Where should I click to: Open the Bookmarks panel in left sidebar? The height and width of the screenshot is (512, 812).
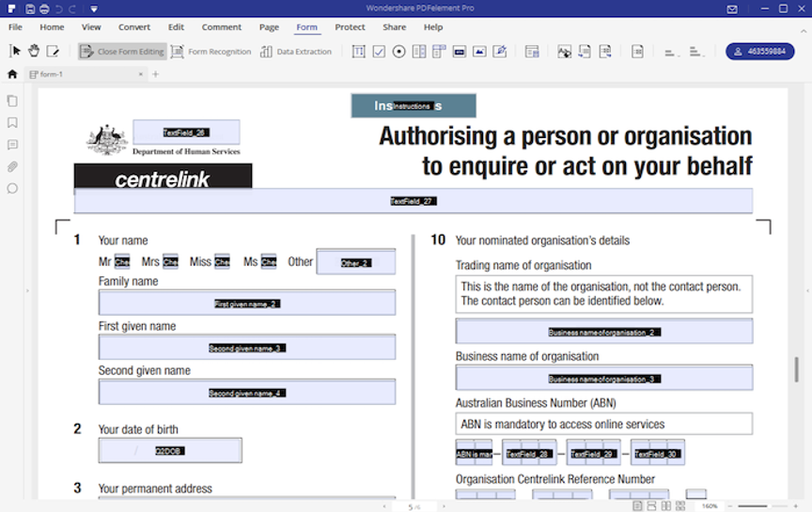(x=12, y=122)
